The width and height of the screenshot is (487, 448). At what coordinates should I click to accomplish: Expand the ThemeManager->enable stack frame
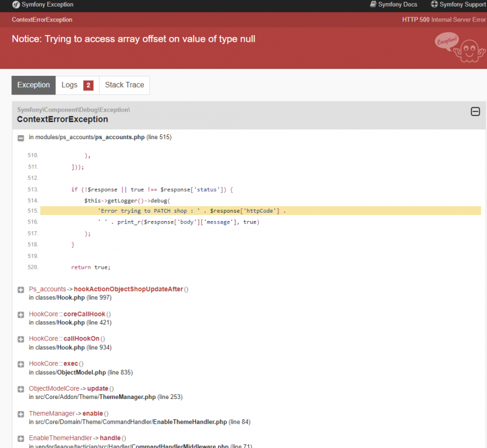20,413
